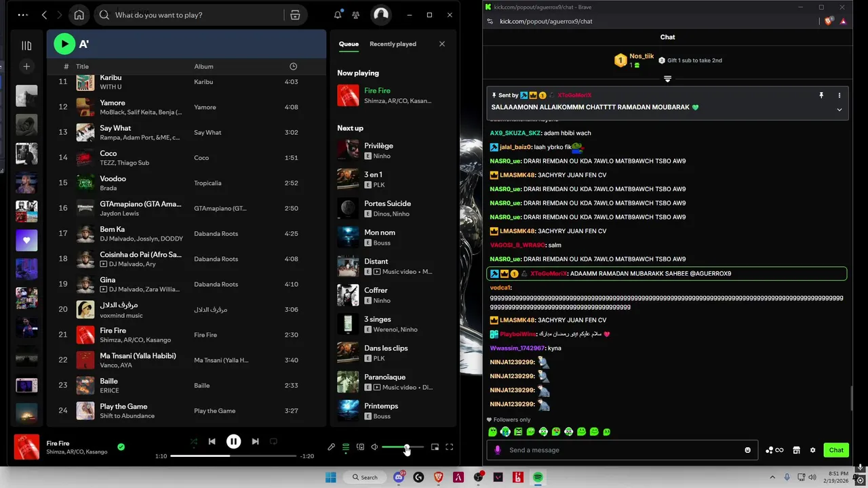
Task: Open Dabanda Roots album link on Bem Ka row
Action: 216,234
